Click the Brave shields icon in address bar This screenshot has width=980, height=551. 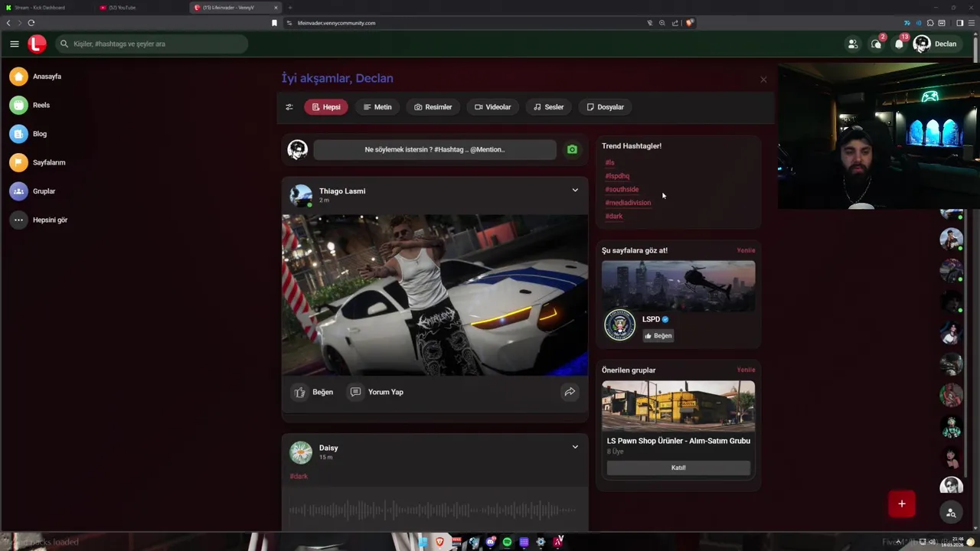[x=689, y=23]
